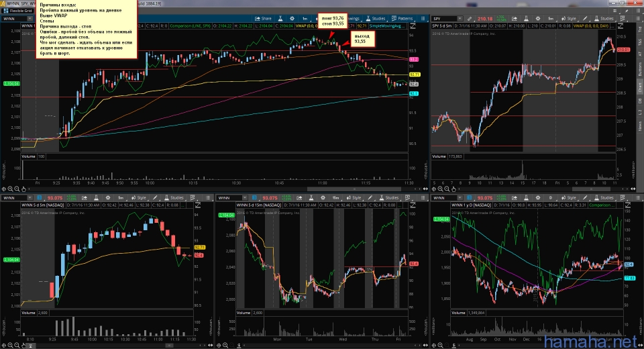
Task: Open chart settings gear on WYNN 1m chart
Action: [292, 19]
